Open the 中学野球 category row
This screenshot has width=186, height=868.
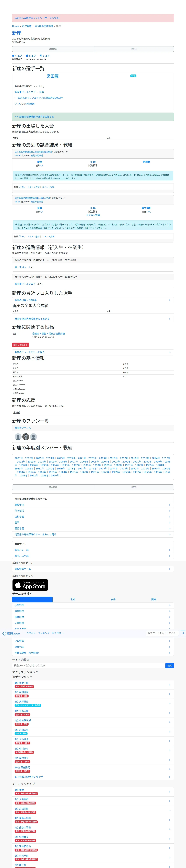coord(93,611)
